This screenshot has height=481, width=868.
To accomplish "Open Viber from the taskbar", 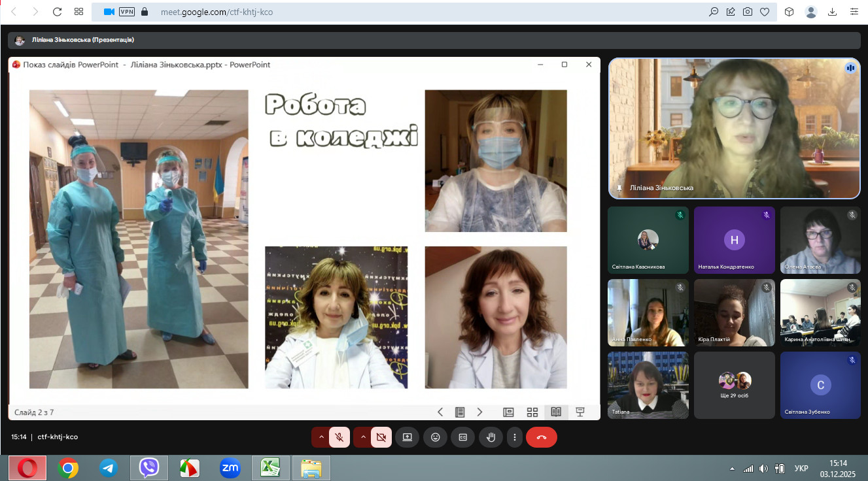I will point(149,468).
